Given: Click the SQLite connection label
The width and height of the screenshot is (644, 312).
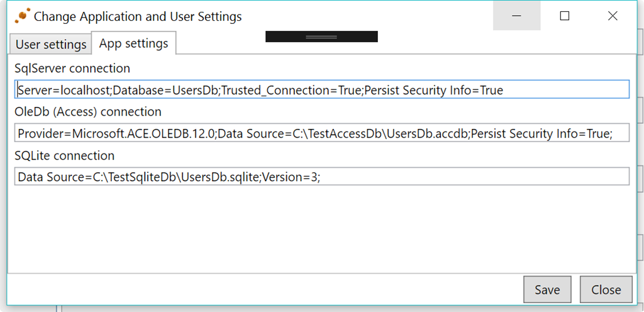Looking at the screenshot, I should coord(64,155).
